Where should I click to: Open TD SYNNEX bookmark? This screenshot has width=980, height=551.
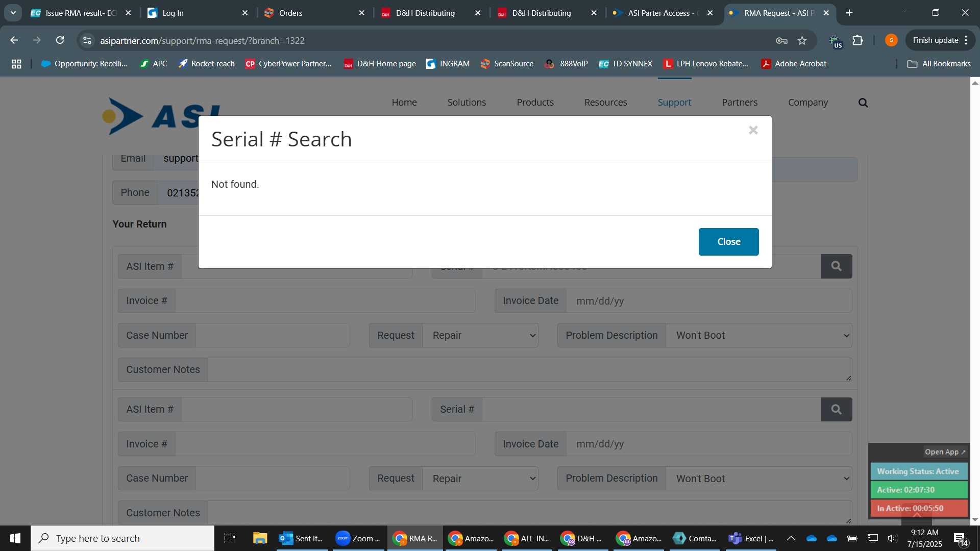pyautogui.click(x=625, y=64)
